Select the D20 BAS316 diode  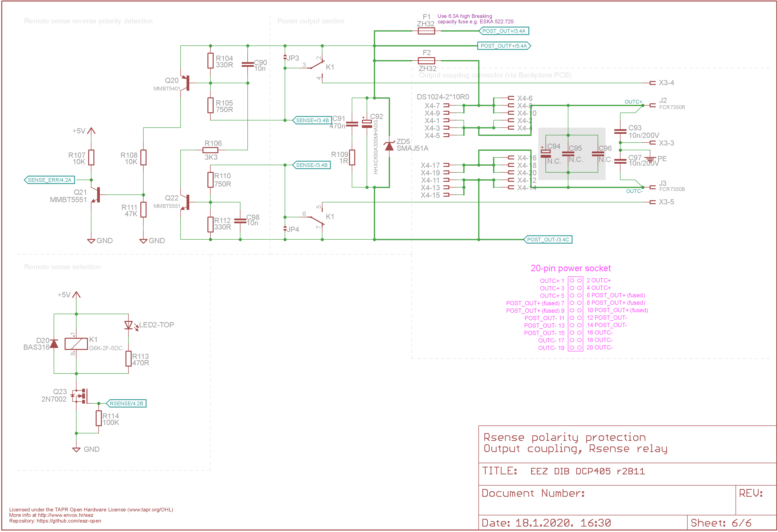click(x=54, y=343)
